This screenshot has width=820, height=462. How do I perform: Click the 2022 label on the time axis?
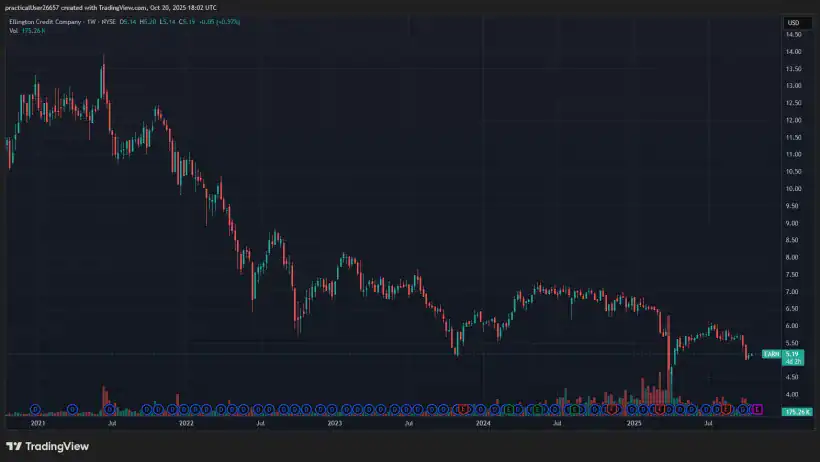click(x=186, y=424)
